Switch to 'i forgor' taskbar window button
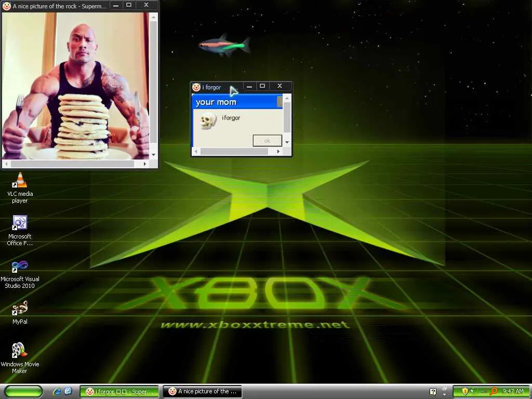532x399 pixels. point(119,392)
